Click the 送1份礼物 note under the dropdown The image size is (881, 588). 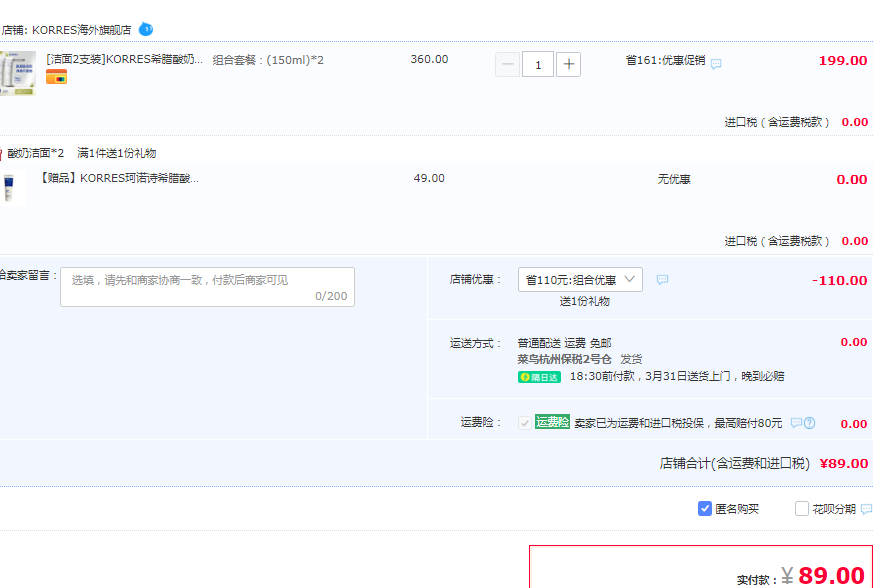coord(584,302)
